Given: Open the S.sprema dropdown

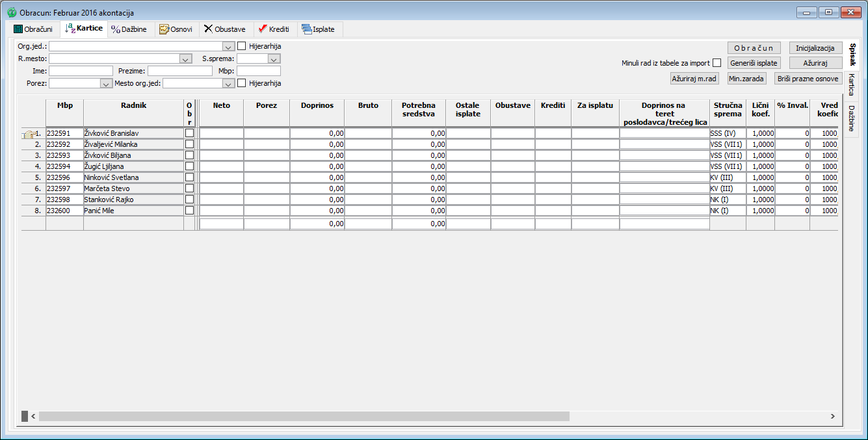Looking at the screenshot, I should [274, 59].
